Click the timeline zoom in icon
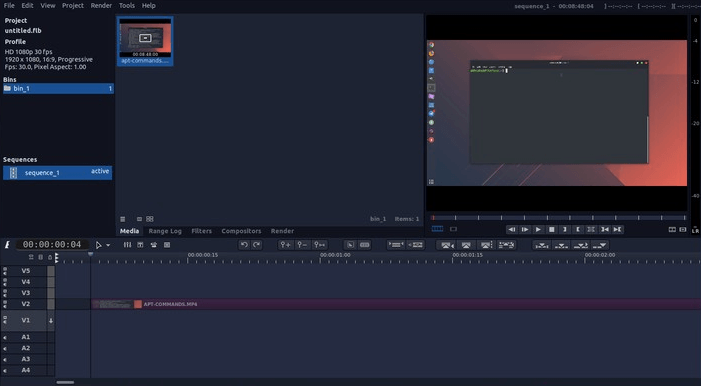The image size is (701, 386). click(x=285, y=245)
